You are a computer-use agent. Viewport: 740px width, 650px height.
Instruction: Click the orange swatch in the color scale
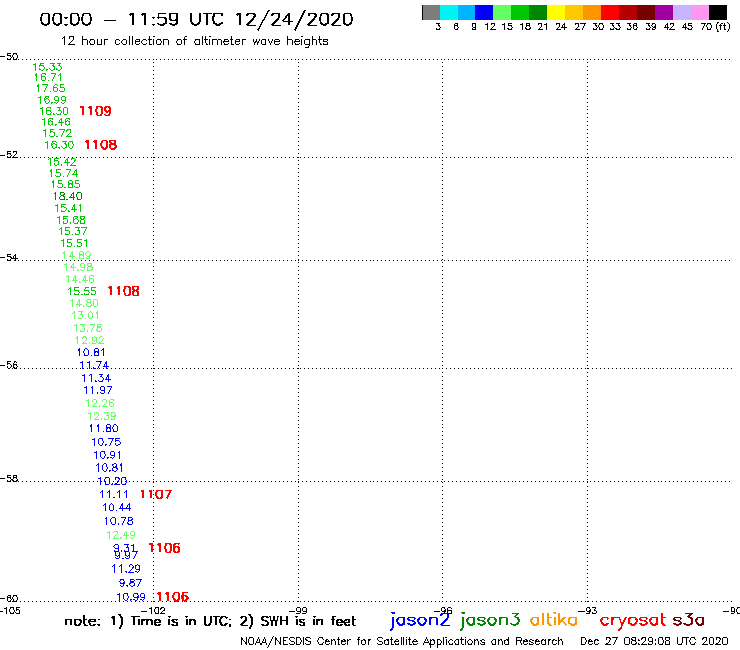pos(592,12)
